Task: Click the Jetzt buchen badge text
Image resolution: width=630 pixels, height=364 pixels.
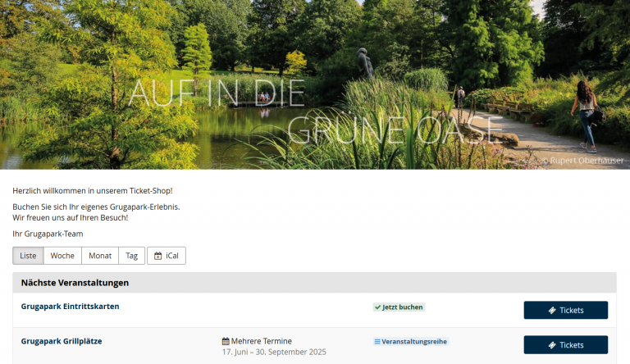Action: 402,307
